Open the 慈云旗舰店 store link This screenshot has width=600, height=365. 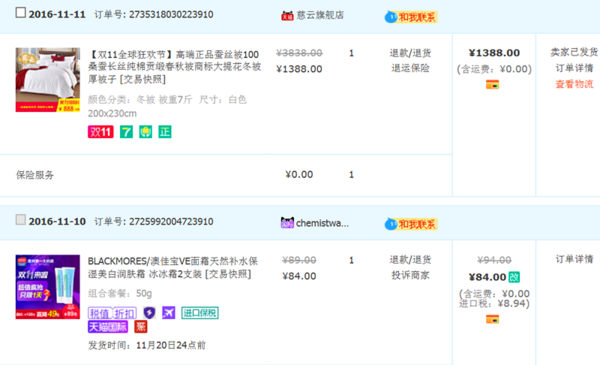pyautogui.click(x=320, y=15)
